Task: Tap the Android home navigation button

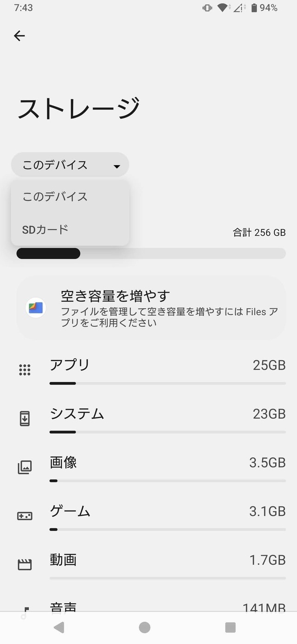Action: (x=144, y=628)
